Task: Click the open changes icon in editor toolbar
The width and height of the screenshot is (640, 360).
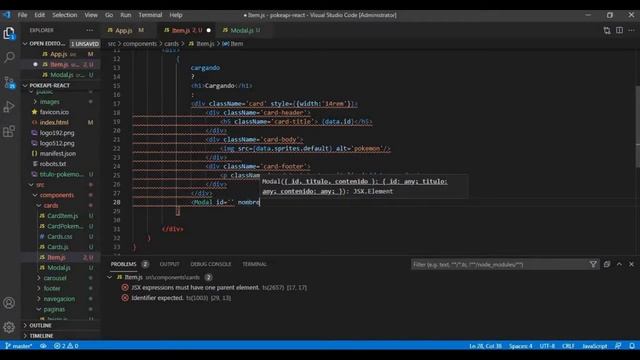Action: [607, 30]
